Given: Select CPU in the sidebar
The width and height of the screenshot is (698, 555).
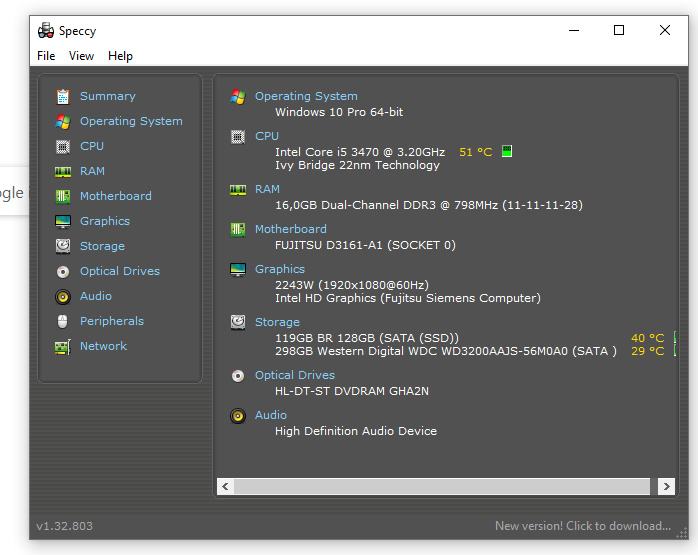Looking at the screenshot, I should coord(92,146).
